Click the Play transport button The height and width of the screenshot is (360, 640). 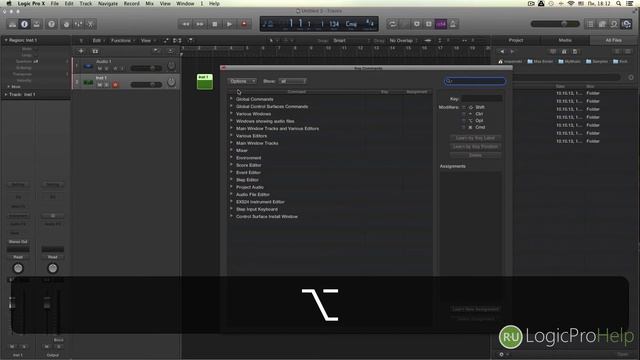[229, 24]
